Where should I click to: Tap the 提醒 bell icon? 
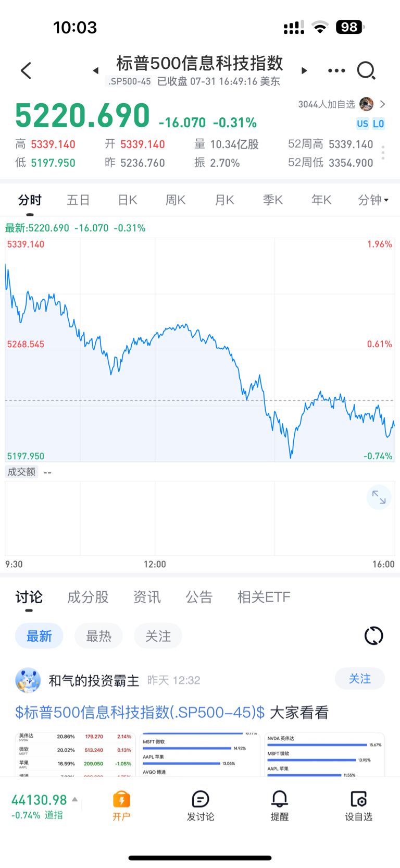pyautogui.click(x=279, y=805)
